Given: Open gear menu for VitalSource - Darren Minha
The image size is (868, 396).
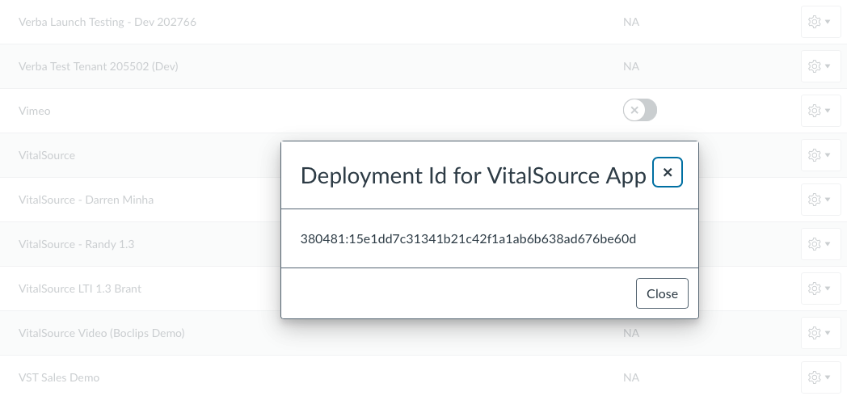Looking at the screenshot, I should [820, 200].
